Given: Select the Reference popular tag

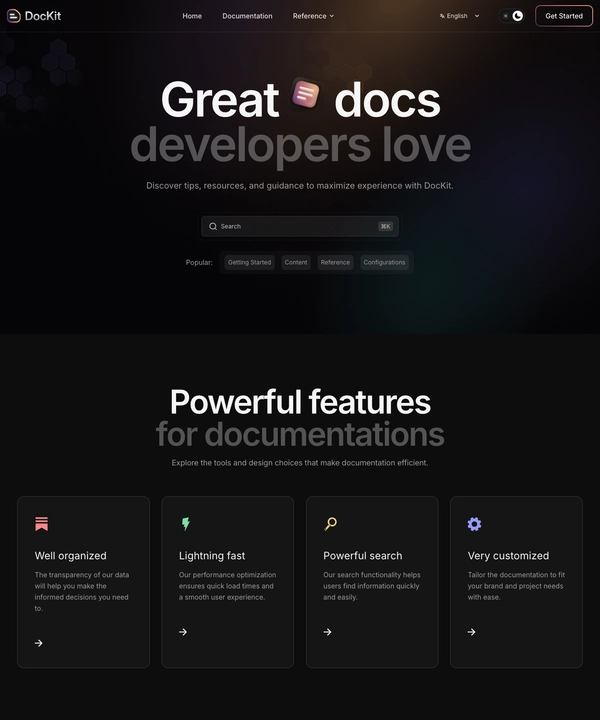Looking at the screenshot, I should (x=335, y=263).
